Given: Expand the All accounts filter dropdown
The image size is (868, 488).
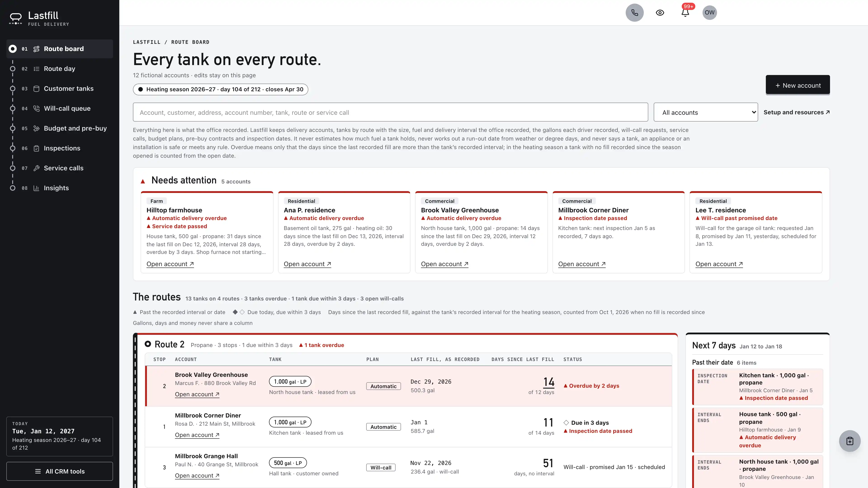Looking at the screenshot, I should [705, 112].
